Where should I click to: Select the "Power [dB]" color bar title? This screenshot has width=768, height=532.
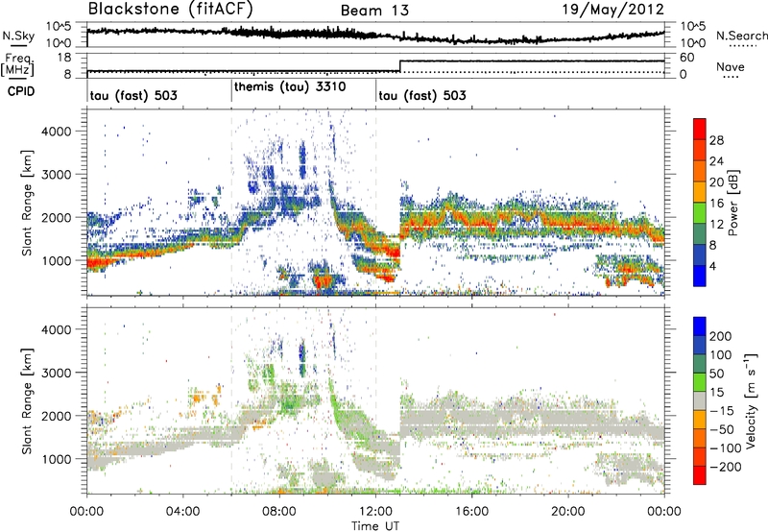point(732,203)
